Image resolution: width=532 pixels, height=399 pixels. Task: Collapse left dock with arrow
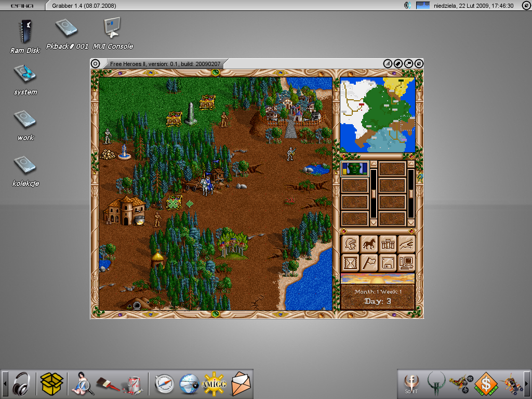[x=5, y=384]
